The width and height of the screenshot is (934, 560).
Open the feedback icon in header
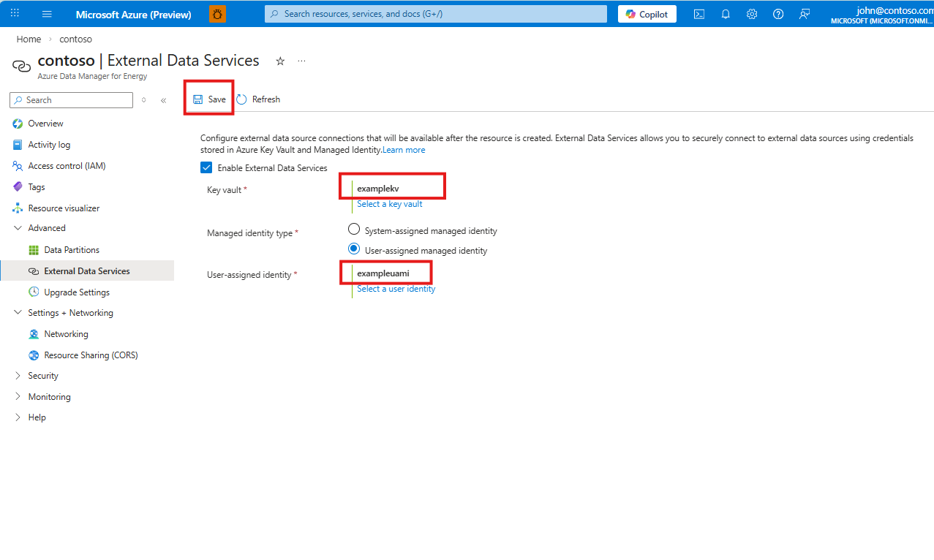click(x=805, y=14)
